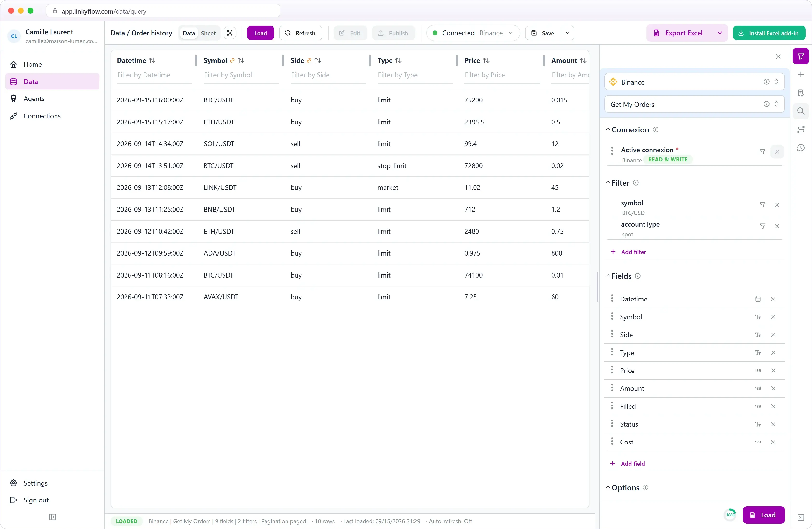The height and width of the screenshot is (529, 812).
Task: Collapse the Options section
Action: [608, 487]
